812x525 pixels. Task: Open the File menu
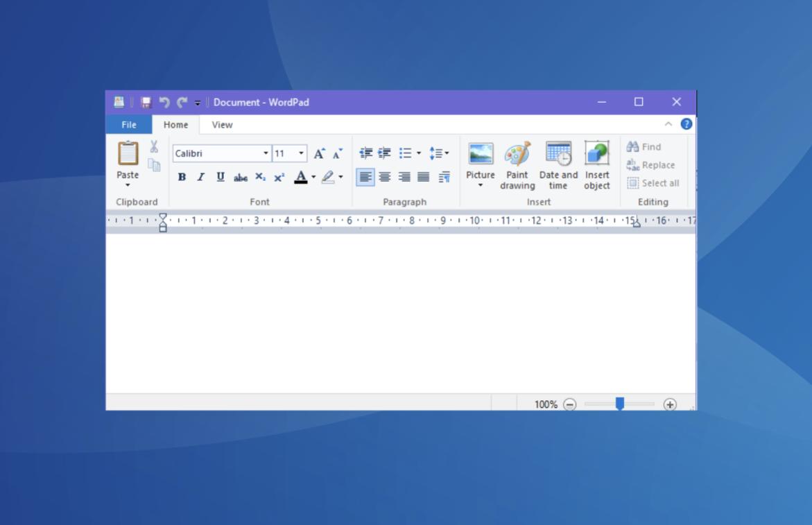[x=129, y=125]
